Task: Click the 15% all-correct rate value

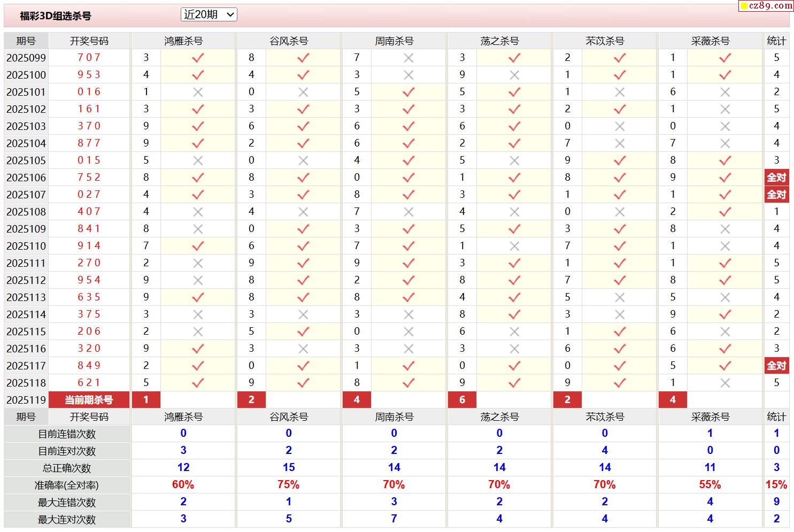Action: coord(776,485)
